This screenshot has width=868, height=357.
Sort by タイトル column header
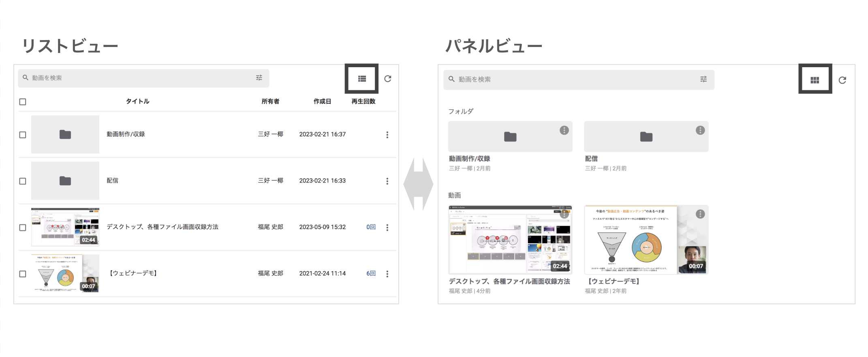point(137,101)
